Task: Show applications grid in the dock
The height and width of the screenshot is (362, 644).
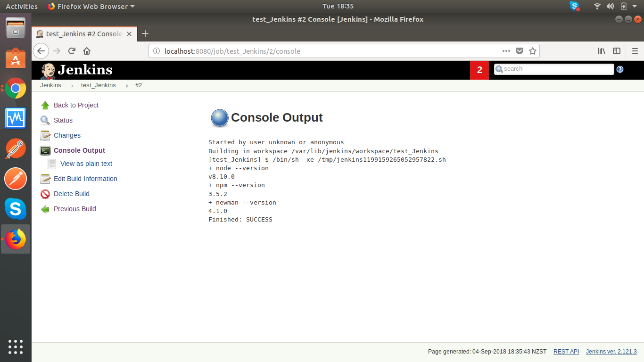Action: click(x=16, y=347)
